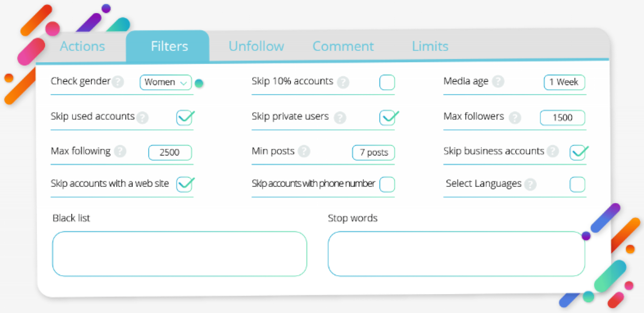Viewport: 644px width, 313px height.
Task: Open the Media age 1 Week selector
Action: (564, 82)
